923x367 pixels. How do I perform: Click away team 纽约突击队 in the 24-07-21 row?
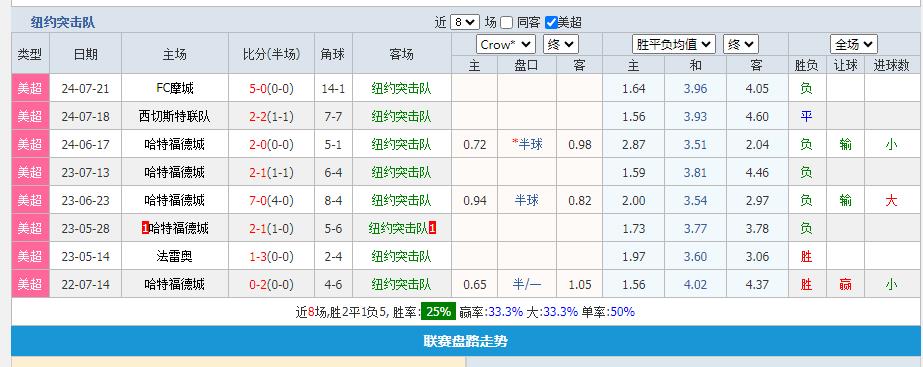(x=401, y=88)
